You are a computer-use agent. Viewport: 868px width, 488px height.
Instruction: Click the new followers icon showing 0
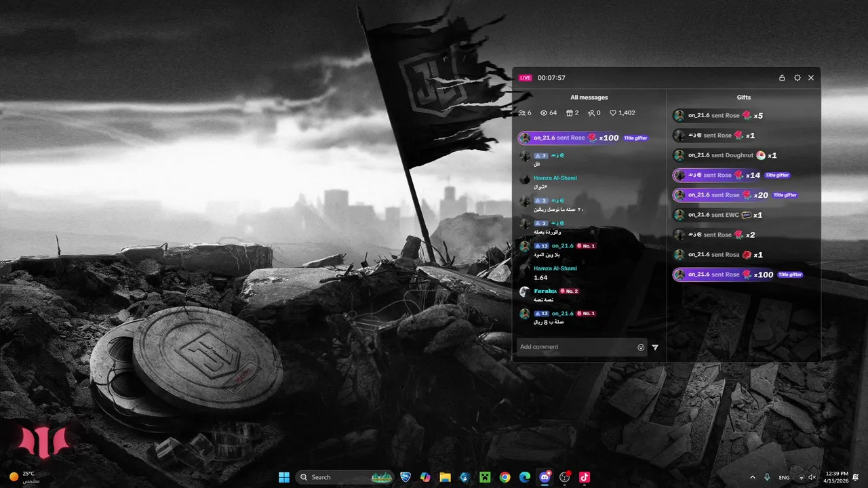(591, 113)
